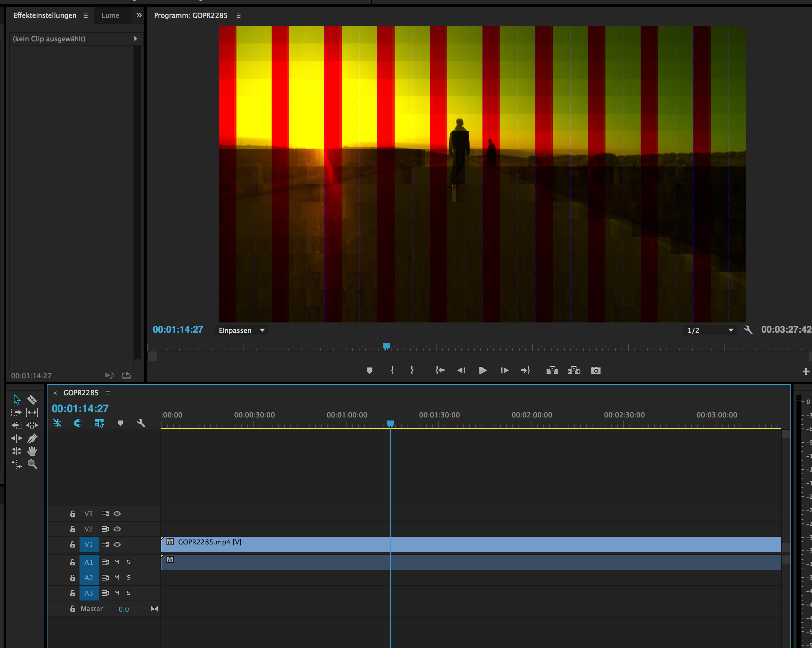The image size is (812, 648).
Task: Select the Selection arrow tool
Action: [17, 399]
